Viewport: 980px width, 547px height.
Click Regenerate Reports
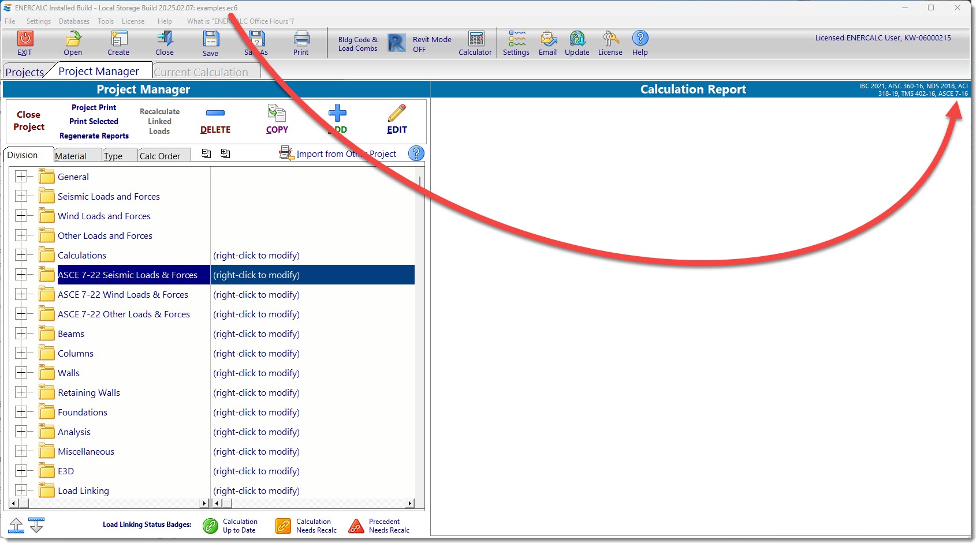pyautogui.click(x=94, y=136)
